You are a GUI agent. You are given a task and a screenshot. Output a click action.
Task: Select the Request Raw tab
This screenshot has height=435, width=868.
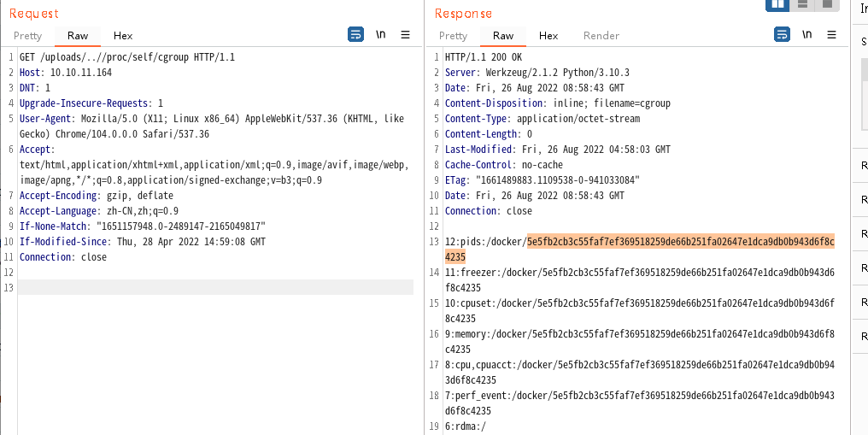[78, 36]
